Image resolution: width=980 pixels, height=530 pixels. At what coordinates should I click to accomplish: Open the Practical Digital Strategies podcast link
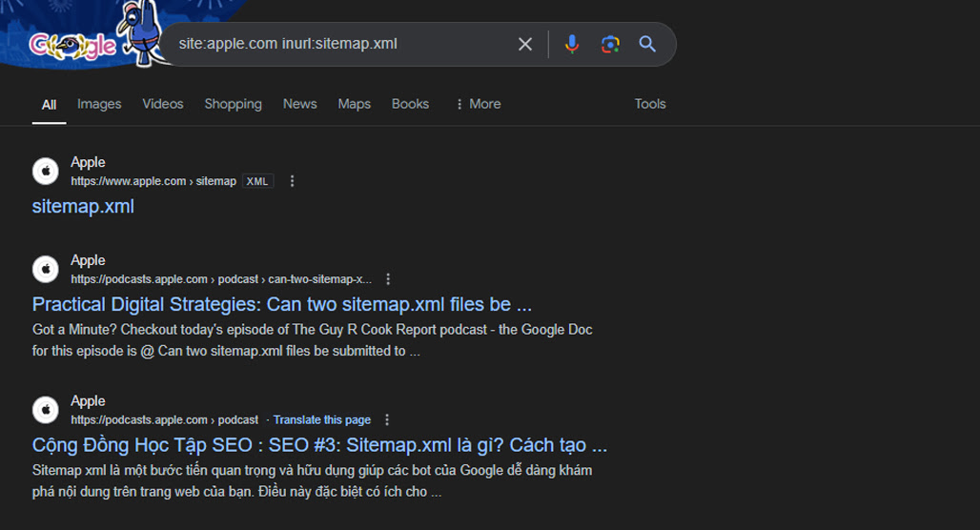click(x=282, y=304)
